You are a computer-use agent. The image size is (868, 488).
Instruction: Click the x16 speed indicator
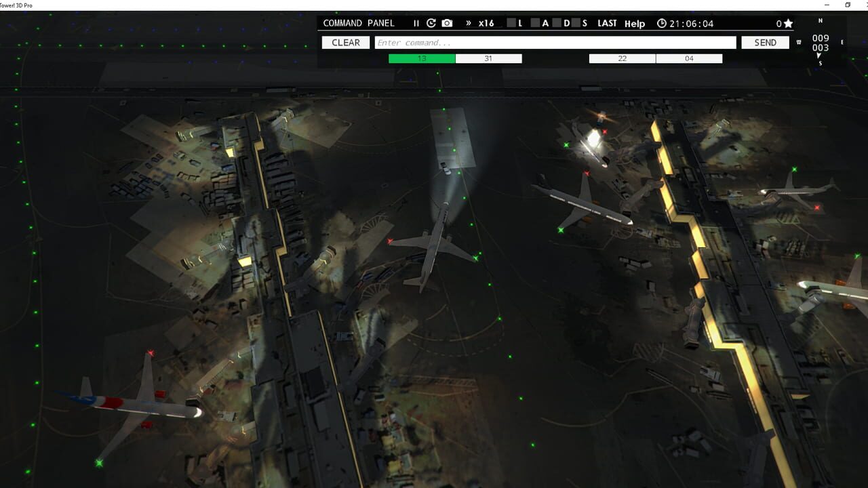coord(486,23)
